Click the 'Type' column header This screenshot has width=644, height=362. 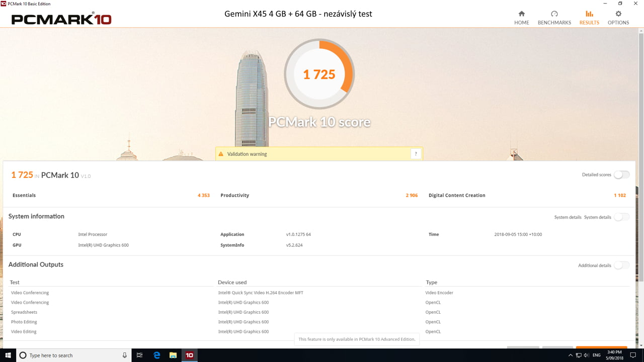click(432, 283)
